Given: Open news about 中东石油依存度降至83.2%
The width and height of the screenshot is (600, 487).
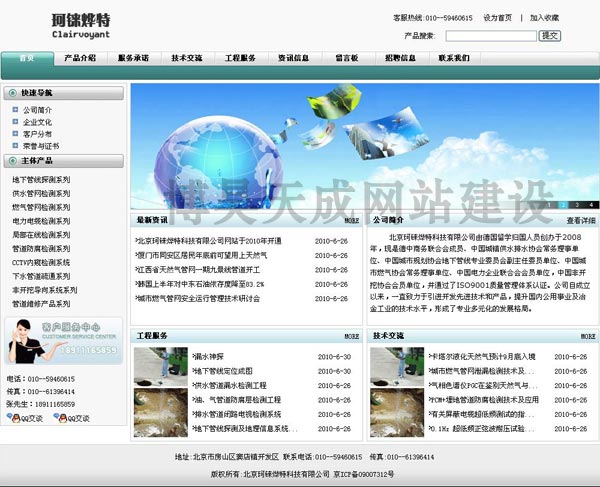Looking at the screenshot, I should click(200, 284).
